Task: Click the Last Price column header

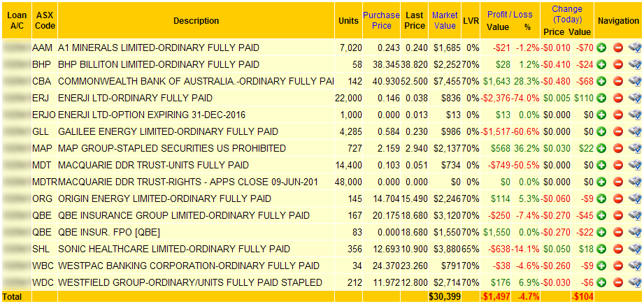Action: (415, 20)
